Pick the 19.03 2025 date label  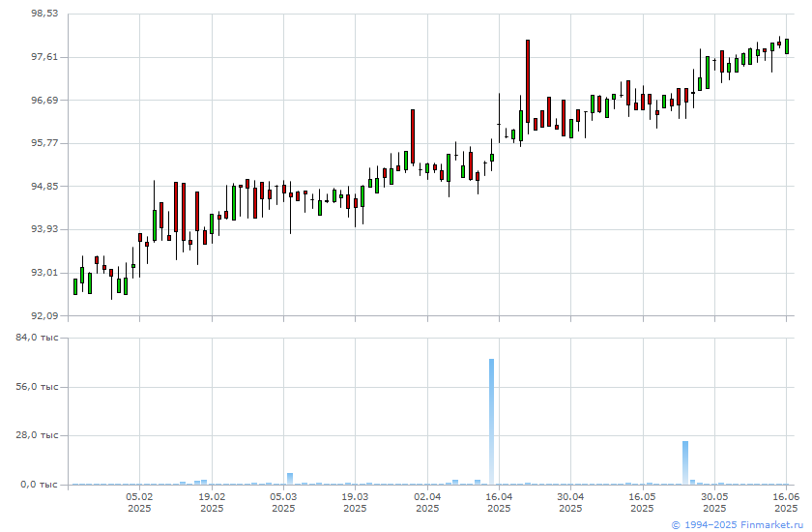pos(356,502)
